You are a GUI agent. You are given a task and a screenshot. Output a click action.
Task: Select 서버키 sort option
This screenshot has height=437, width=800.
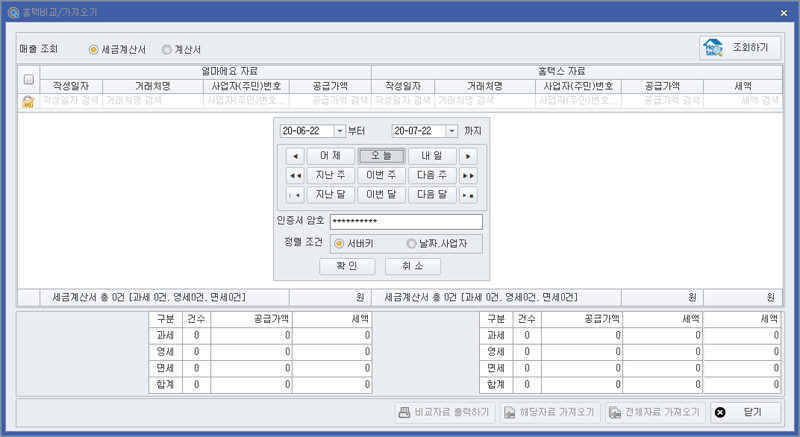pos(339,244)
